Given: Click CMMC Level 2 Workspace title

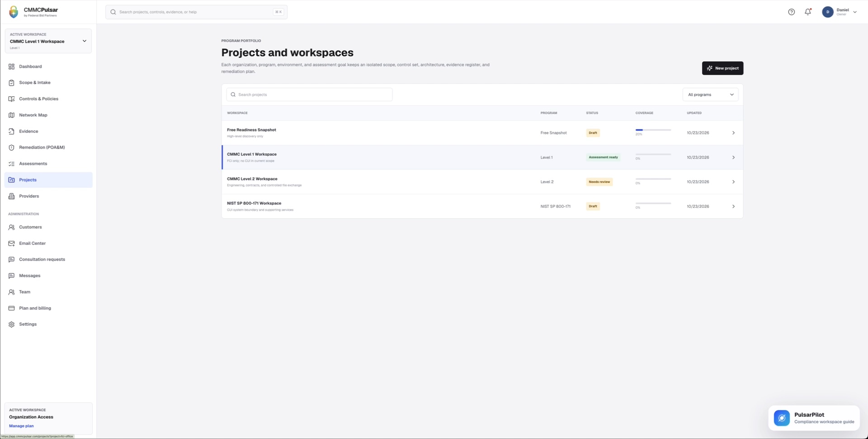Looking at the screenshot, I should (x=252, y=179).
